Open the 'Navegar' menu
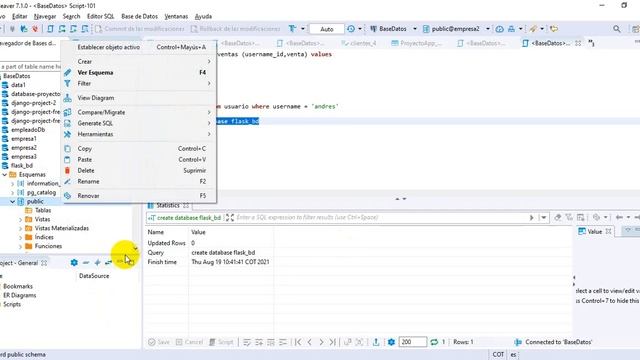The width and height of the screenshot is (640, 360). [x=45, y=16]
